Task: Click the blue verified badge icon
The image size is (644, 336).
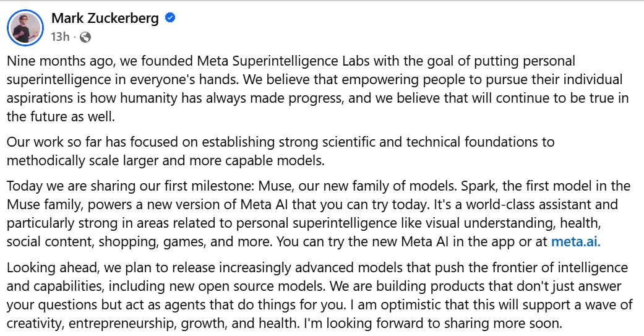Action: click(x=170, y=18)
